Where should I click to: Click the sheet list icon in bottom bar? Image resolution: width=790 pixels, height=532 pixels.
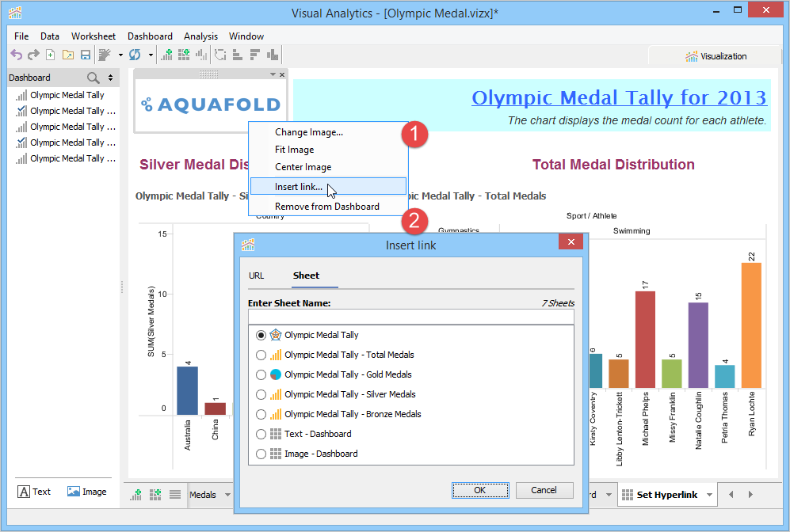click(x=175, y=495)
